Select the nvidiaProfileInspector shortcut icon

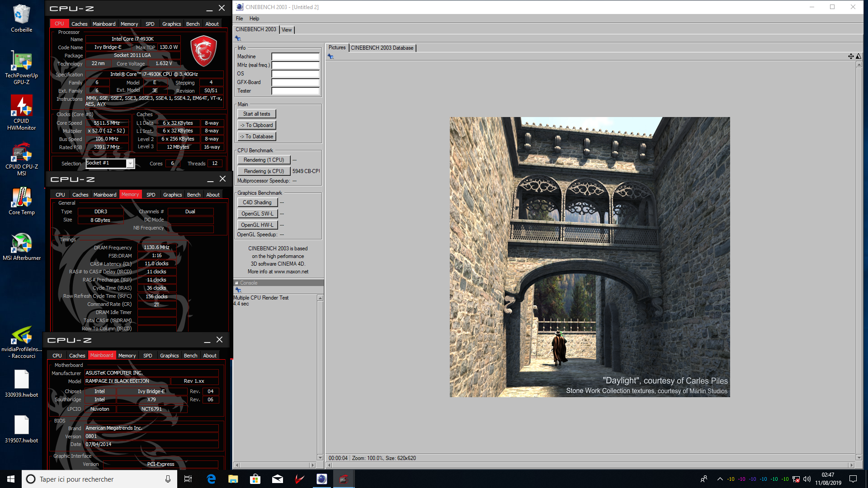click(x=21, y=343)
